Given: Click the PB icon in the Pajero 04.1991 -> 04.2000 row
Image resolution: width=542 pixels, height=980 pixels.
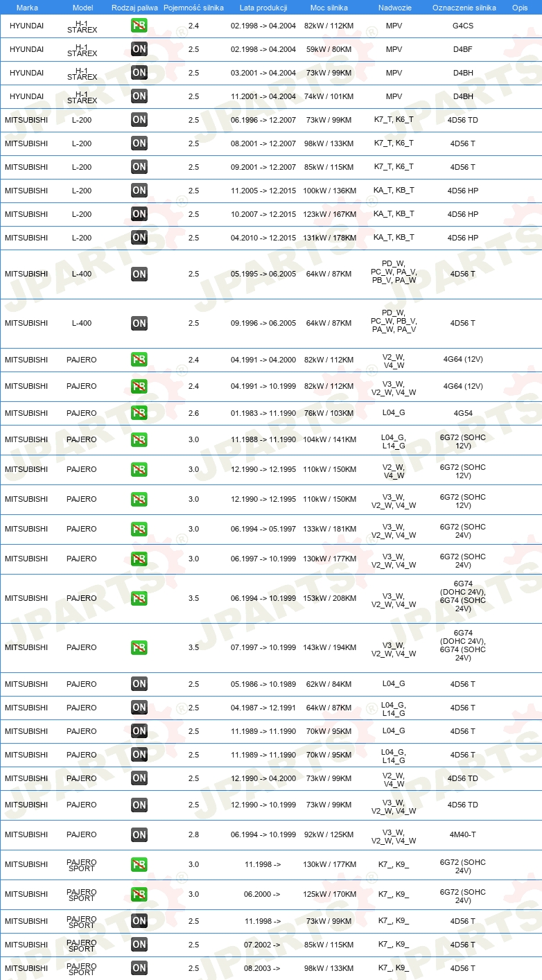Looking at the screenshot, I should (139, 360).
